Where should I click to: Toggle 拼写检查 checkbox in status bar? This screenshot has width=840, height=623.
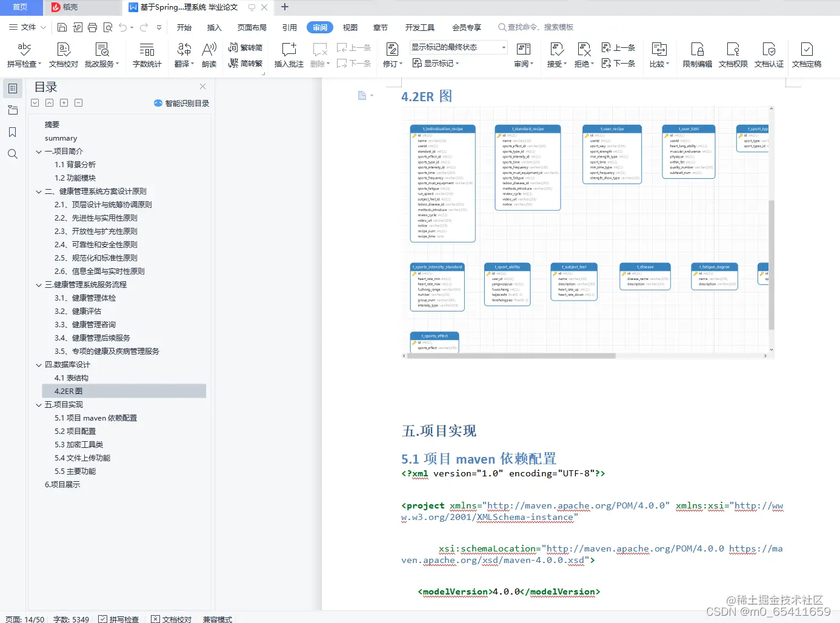103,619
